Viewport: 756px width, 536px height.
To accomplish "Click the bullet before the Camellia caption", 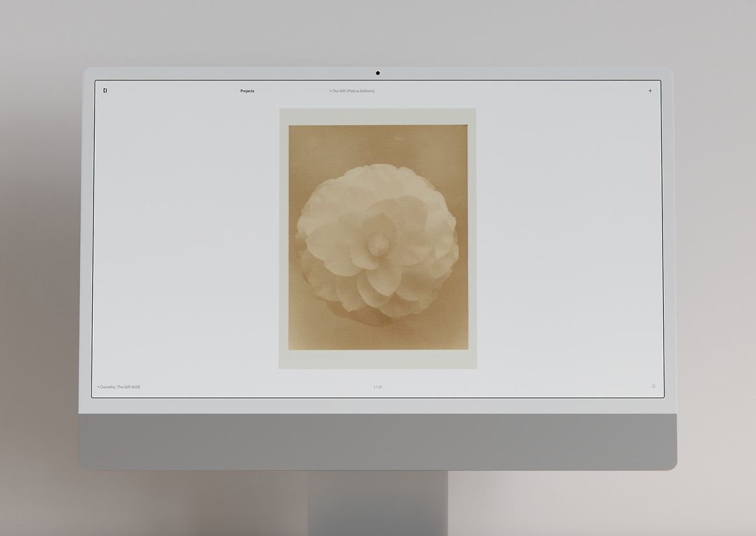I will (x=98, y=387).
